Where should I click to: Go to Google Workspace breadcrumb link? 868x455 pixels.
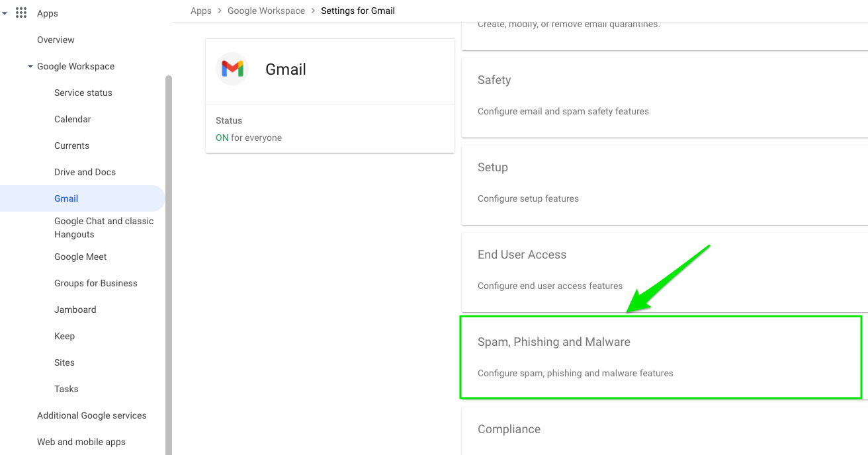(267, 11)
